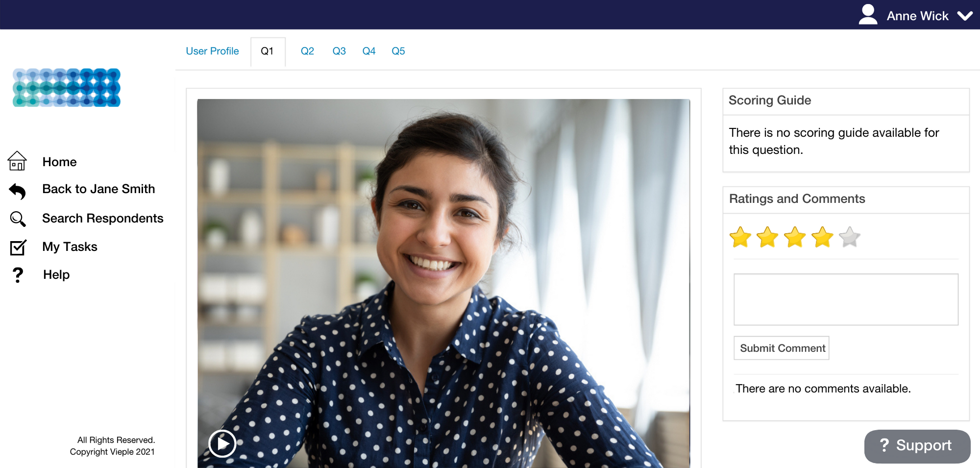Open the User Profile tab

point(212,51)
